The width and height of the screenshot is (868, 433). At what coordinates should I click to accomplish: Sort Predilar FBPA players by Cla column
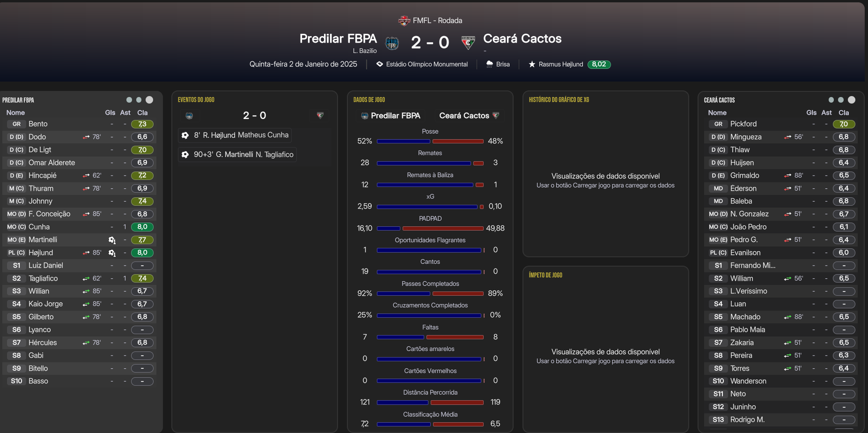coord(142,112)
